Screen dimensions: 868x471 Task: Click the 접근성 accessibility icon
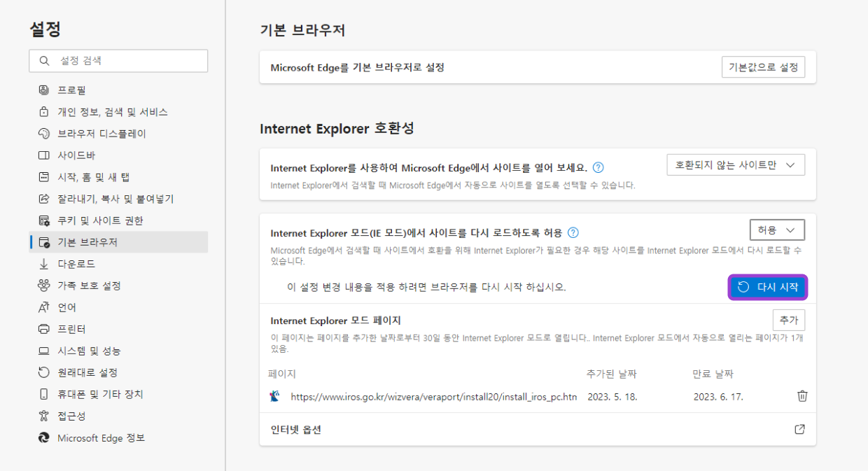tap(43, 415)
